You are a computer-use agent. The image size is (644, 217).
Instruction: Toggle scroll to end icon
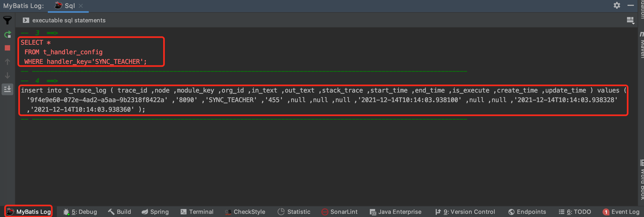(7, 89)
